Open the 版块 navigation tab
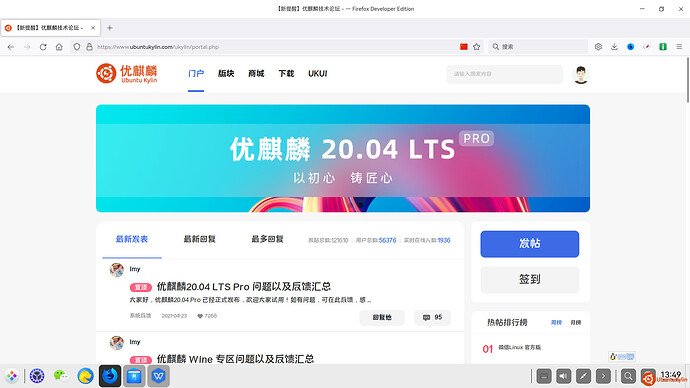Viewport: 690px width, 388px height. tap(226, 73)
